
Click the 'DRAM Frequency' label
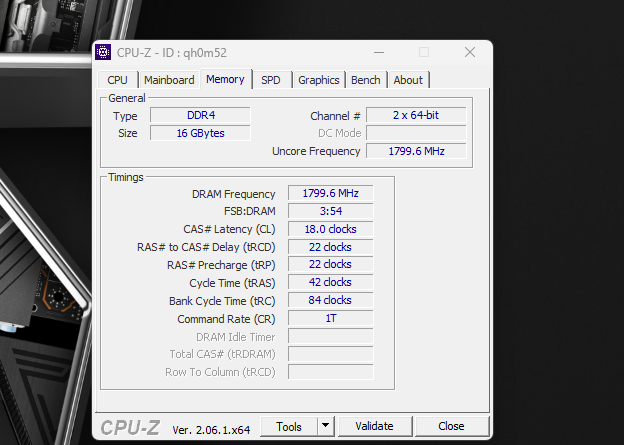[x=234, y=194]
